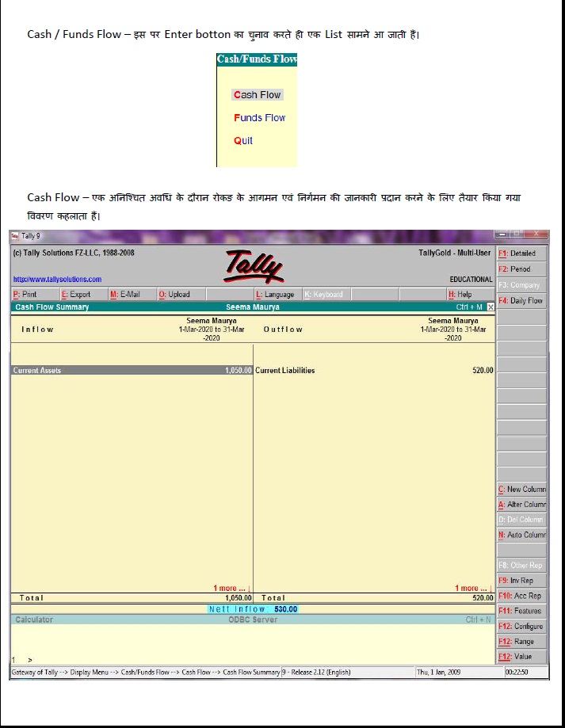The image size is (565, 728).
Task: Select Funds Flow in the menu
Action: 259,117
